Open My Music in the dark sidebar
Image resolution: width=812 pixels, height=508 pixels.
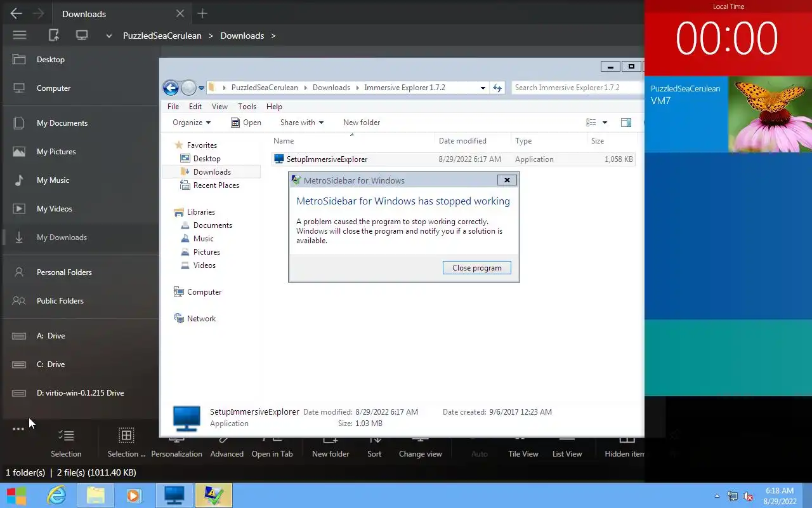(x=81, y=180)
